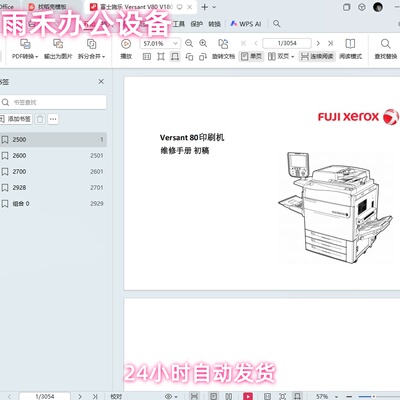Go to the previous page in toolbar
This screenshot has height=400, width=400.
[256, 43]
